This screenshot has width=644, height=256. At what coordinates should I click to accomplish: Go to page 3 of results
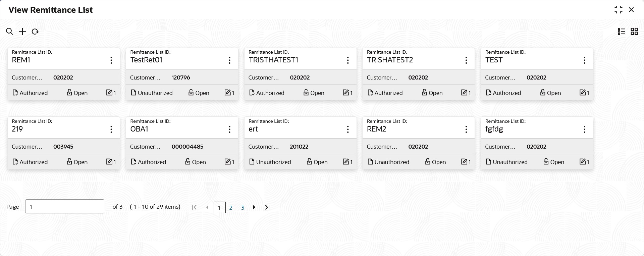(243, 208)
